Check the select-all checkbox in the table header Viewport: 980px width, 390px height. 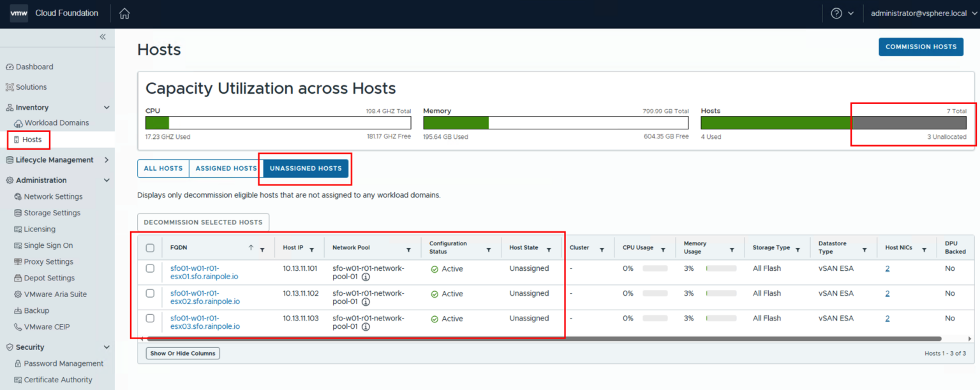click(x=150, y=247)
